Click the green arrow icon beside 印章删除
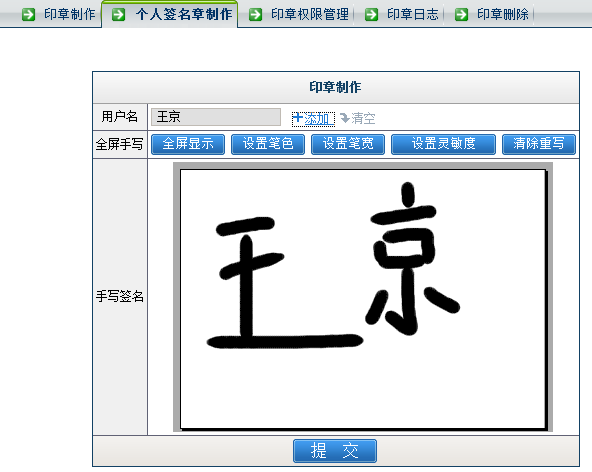This screenshot has height=472, width=592. 461,15
